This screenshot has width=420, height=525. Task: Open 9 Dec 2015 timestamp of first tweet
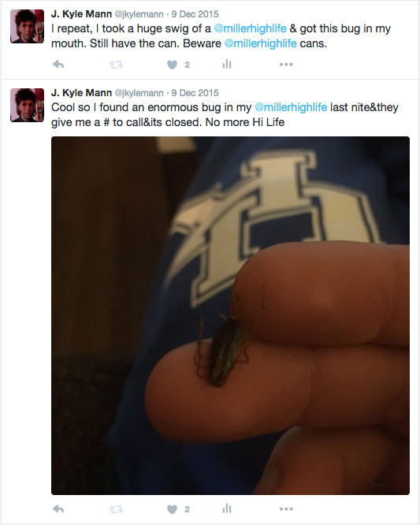click(195, 14)
